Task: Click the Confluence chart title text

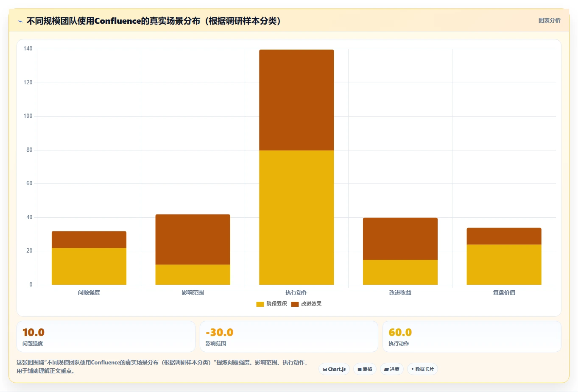Action: click(x=154, y=21)
